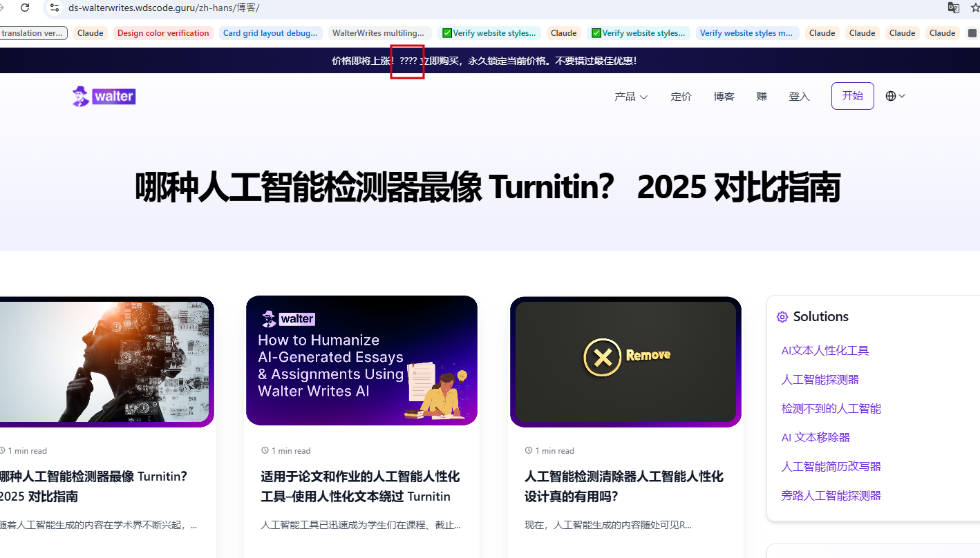The width and height of the screenshot is (980, 558).
Task: Click the walter logo inside the humanize thumbnail
Action: [x=289, y=319]
